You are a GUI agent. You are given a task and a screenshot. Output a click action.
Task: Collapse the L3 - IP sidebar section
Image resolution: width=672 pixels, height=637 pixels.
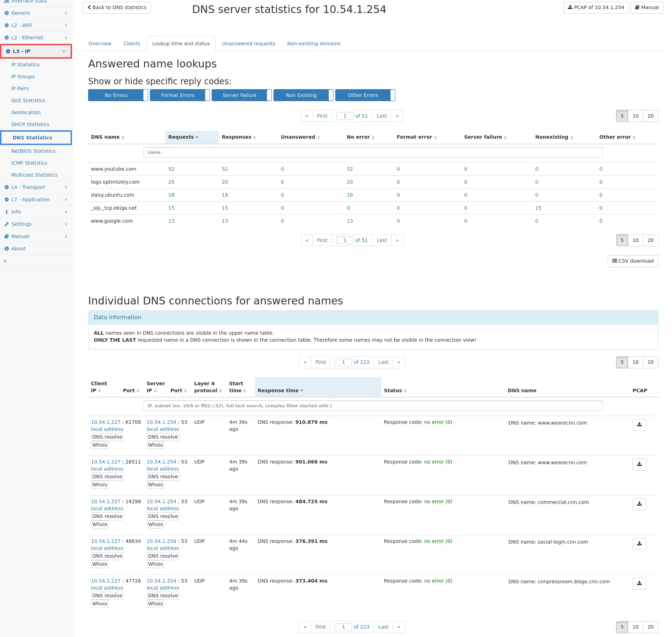(x=36, y=51)
